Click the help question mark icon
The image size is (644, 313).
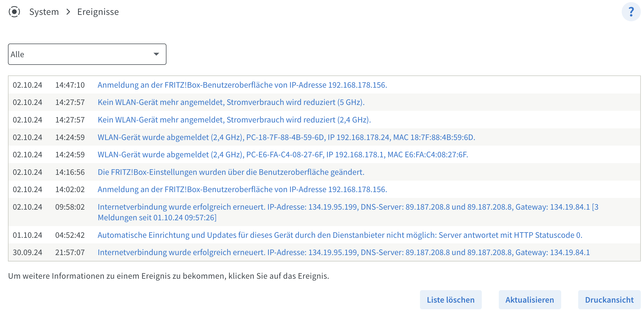tap(631, 12)
